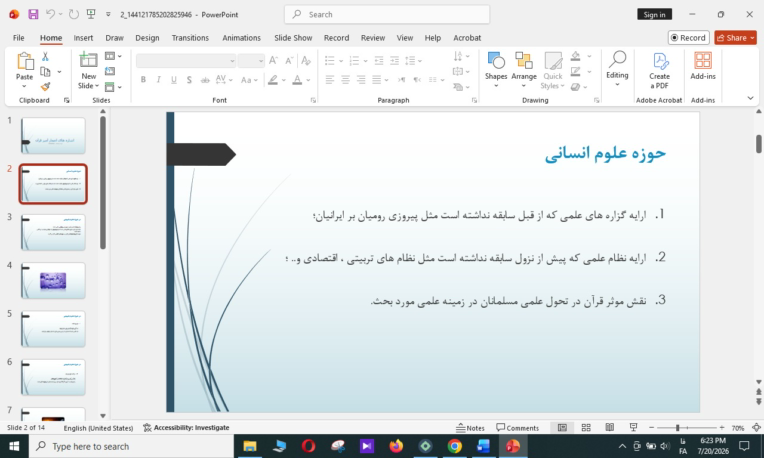The image size is (764, 458).
Task: Open Slide Sorter view in status bar
Action: [x=586, y=427]
